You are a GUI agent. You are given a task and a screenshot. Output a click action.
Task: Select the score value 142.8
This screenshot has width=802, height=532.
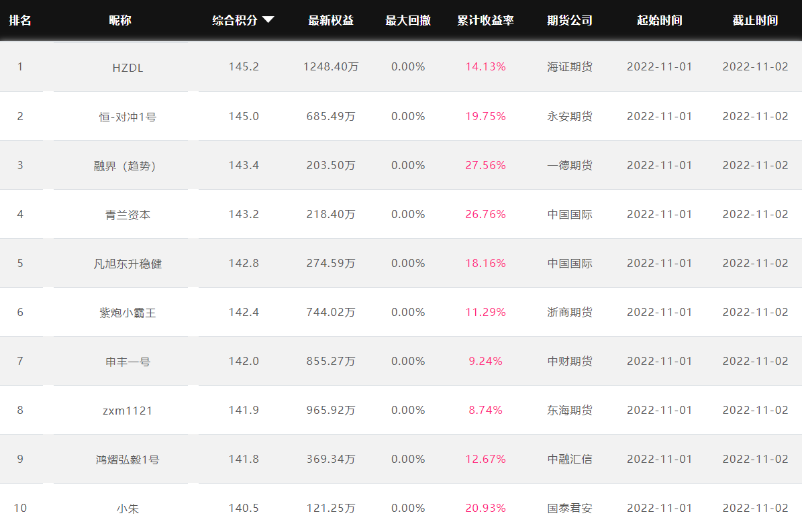tap(244, 264)
